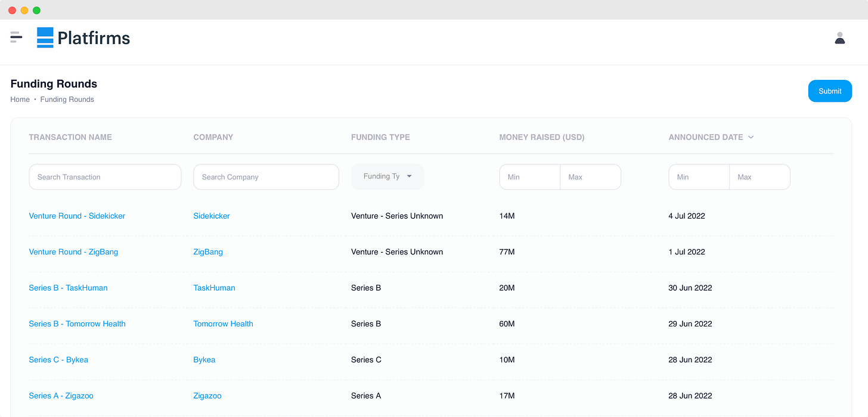Click the 14M money raised cell
This screenshot has height=417, width=868.
pos(507,216)
